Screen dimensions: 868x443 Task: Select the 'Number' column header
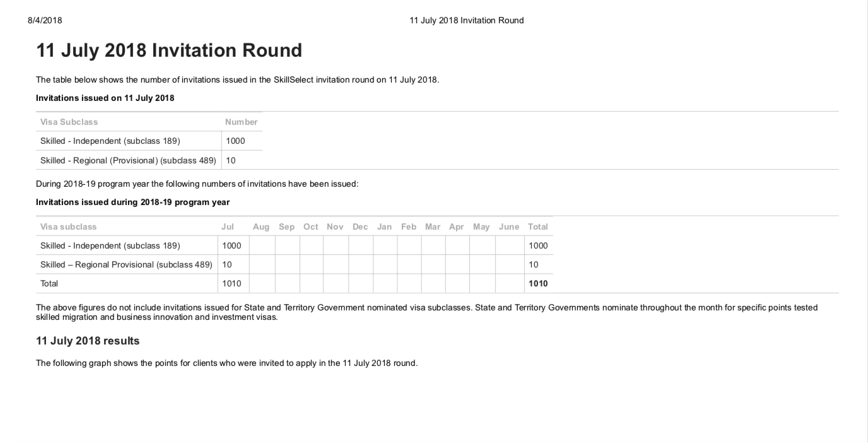(241, 122)
